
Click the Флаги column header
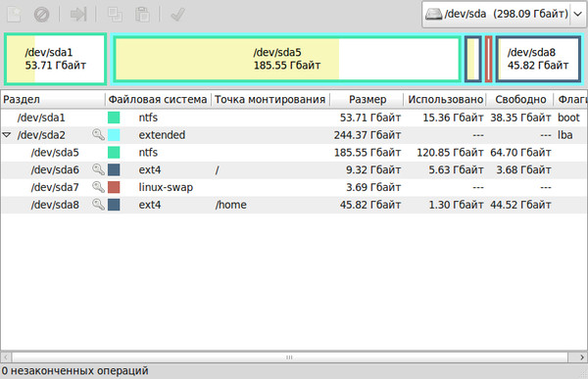571,99
